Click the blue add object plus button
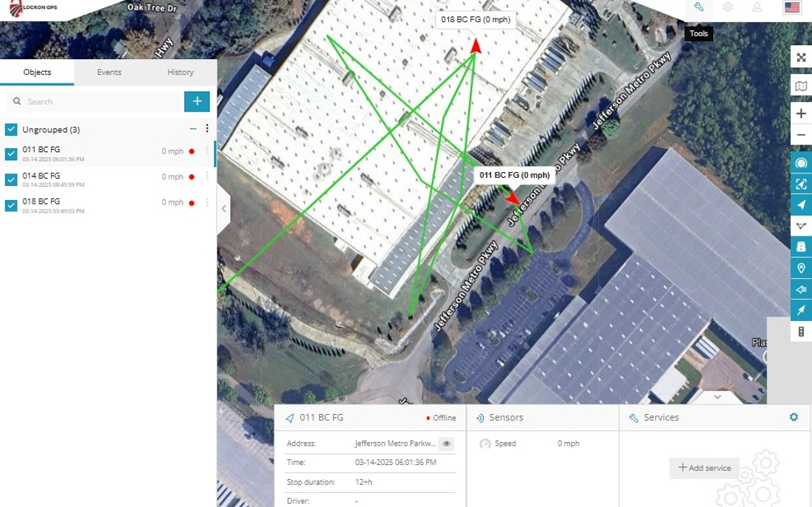Image resolution: width=812 pixels, height=507 pixels. pos(197,102)
